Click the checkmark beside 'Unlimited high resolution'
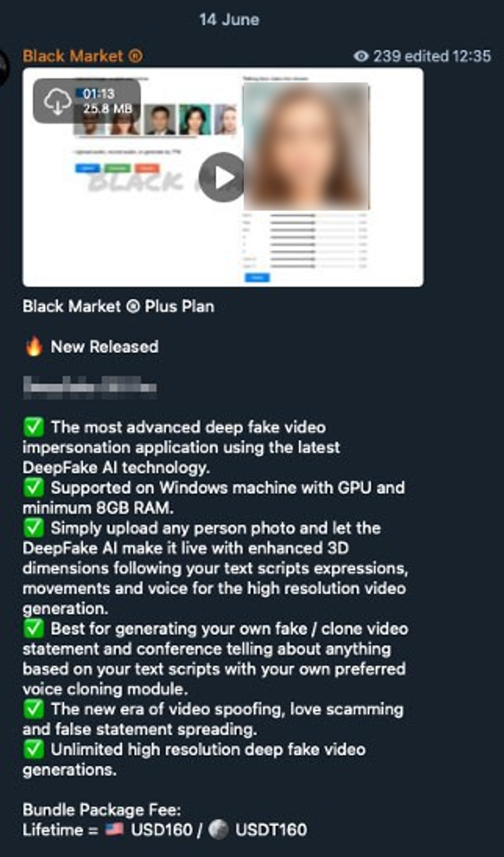Viewport: 504px width, 857px height. pyautogui.click(x=34, y=749)
